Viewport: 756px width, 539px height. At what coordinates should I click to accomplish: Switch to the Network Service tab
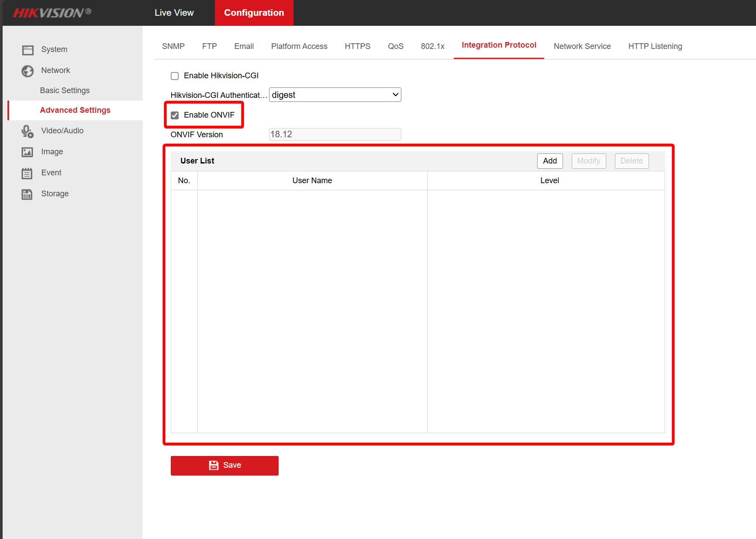coord(582,46)
